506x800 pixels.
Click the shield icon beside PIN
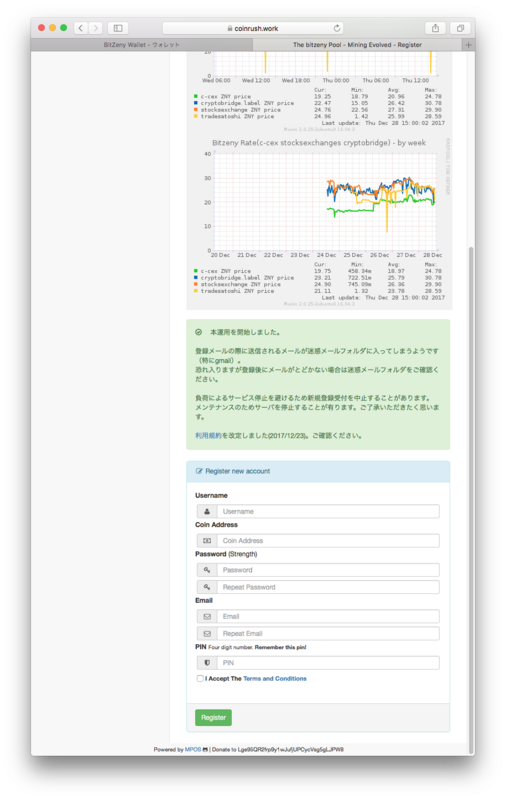pos(207,663)
